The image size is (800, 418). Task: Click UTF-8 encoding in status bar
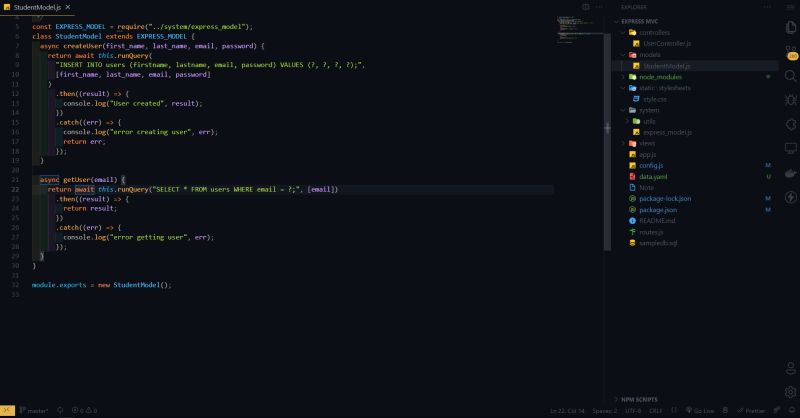pyautogui.click(x=633, y=411)
